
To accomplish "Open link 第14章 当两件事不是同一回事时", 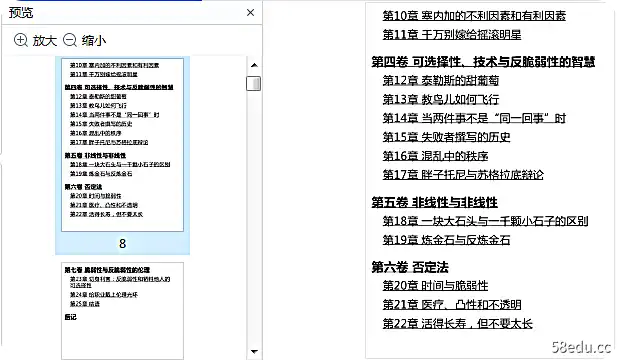I will click(474, 118).
